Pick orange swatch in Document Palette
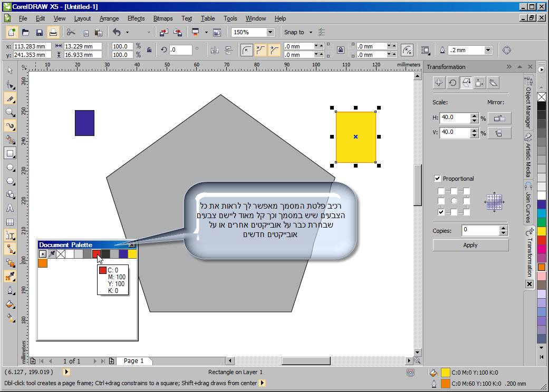Image resolution: width=549 pixels, height=392 pixels. [43, 262]
